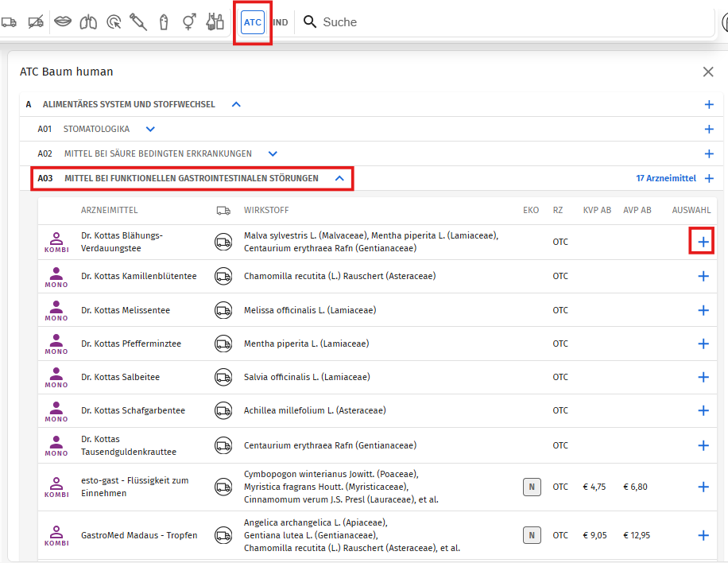Click the EKO column header

point(531,211)
